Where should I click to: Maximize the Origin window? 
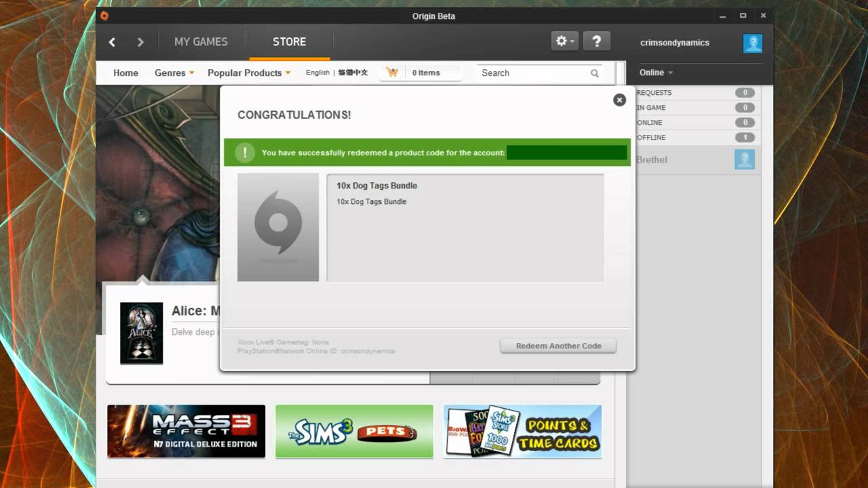tap(743, 16)
